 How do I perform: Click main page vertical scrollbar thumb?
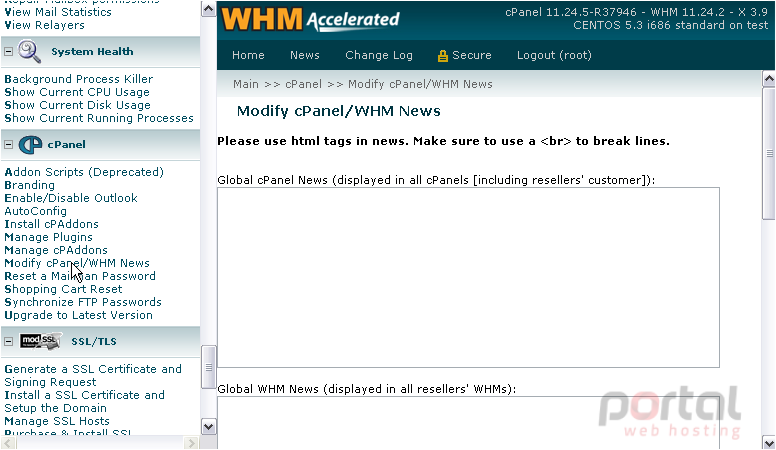pos(769,153)
